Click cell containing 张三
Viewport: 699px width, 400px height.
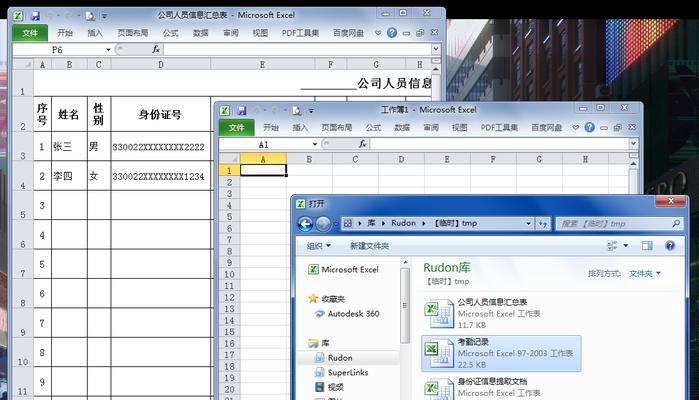coord(70,146)
